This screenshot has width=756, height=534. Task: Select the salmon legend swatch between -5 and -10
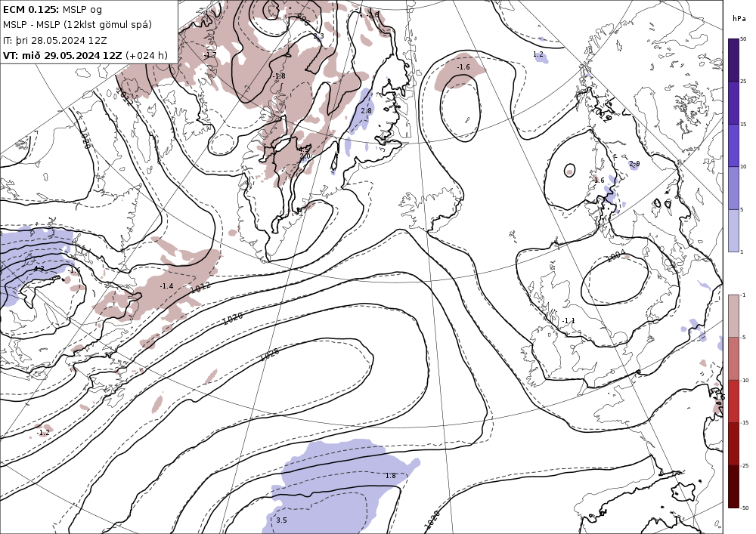pyautogui.click(x=733, y=359)
